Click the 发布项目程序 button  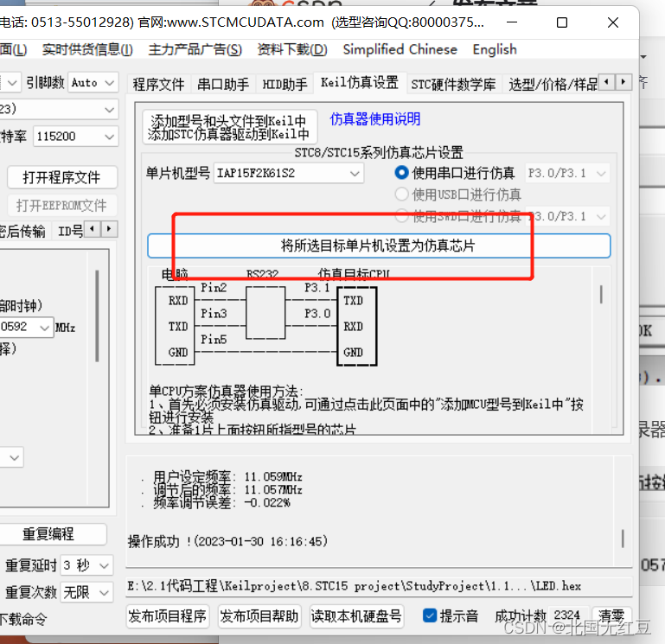point(168,616)
